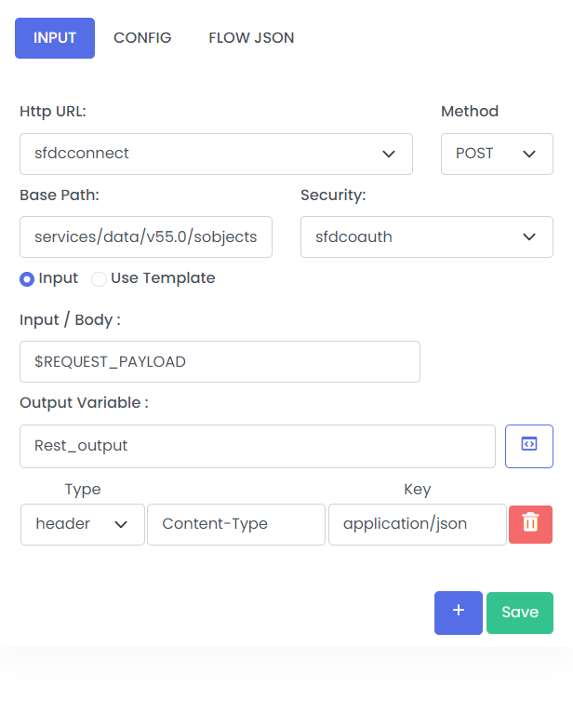573x728 pixels.
Task: Expand the Http URL sfdcconnect dropdown
Action: [216, 155]
